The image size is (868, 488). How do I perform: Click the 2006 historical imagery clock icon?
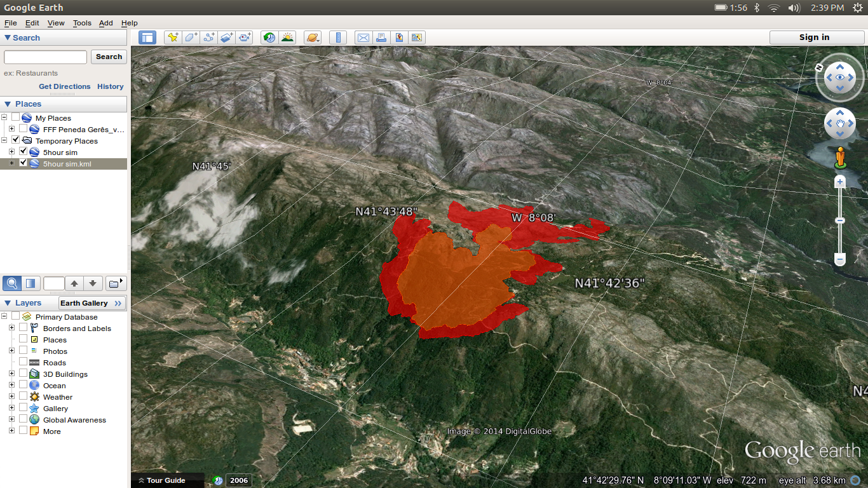coord(218,480)
